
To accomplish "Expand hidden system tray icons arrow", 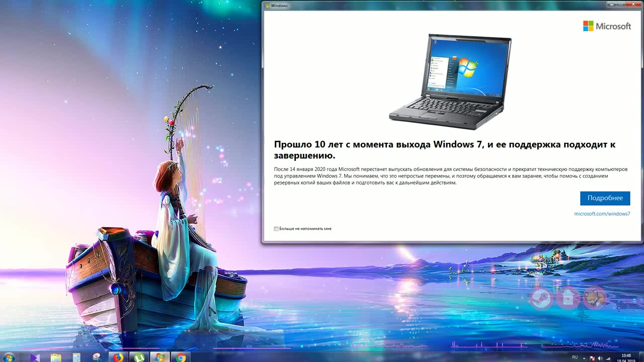I will point(584,358).
